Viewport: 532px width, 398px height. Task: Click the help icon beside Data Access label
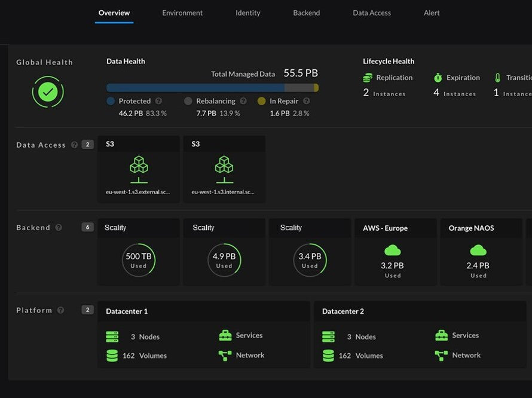coord(74,145)
